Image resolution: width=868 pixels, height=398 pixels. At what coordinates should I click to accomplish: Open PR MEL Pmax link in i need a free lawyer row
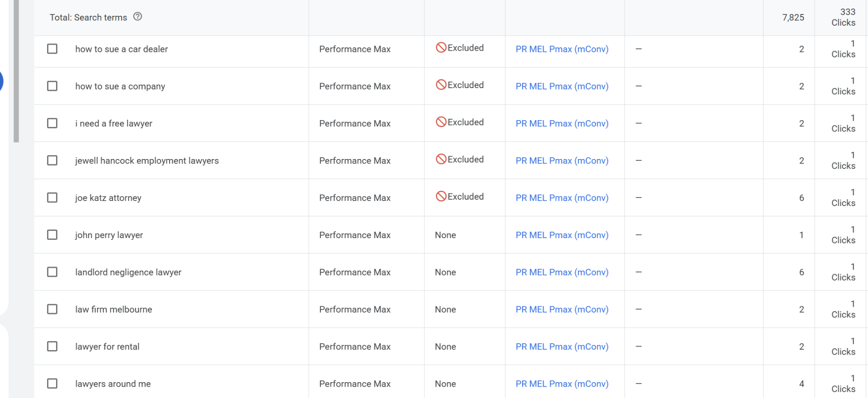[x=562, y=123]
